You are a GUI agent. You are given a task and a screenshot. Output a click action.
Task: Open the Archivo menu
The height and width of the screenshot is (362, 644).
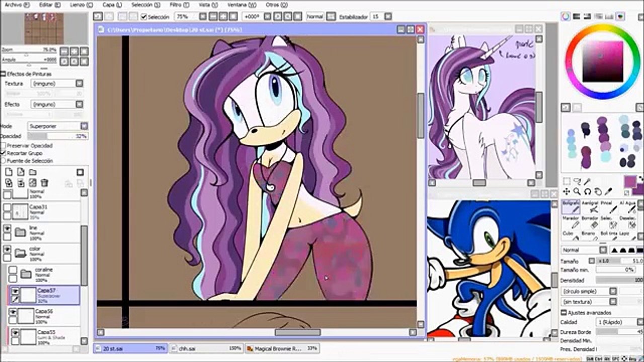17,4
